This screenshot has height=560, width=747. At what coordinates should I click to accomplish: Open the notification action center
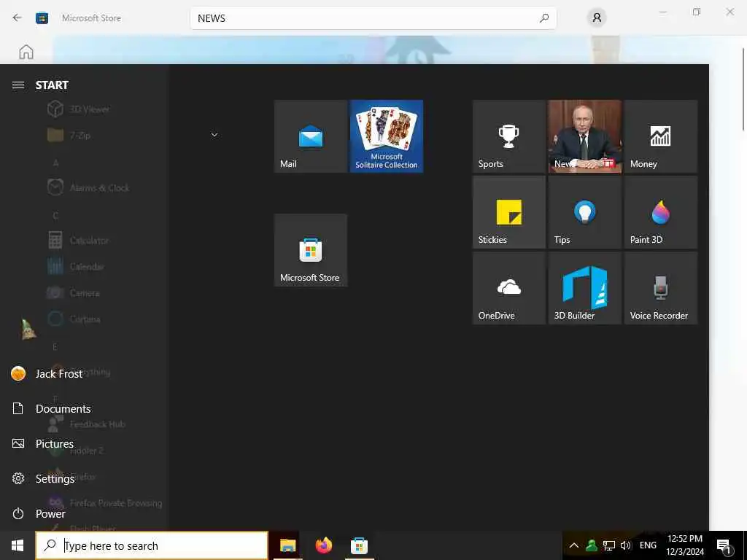coord(724,547)
